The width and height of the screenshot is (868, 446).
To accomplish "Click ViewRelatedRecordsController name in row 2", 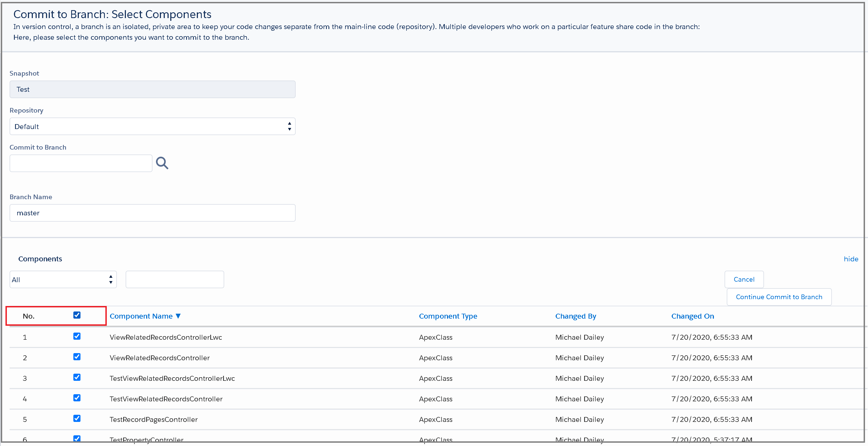I will tap(159, 358).
